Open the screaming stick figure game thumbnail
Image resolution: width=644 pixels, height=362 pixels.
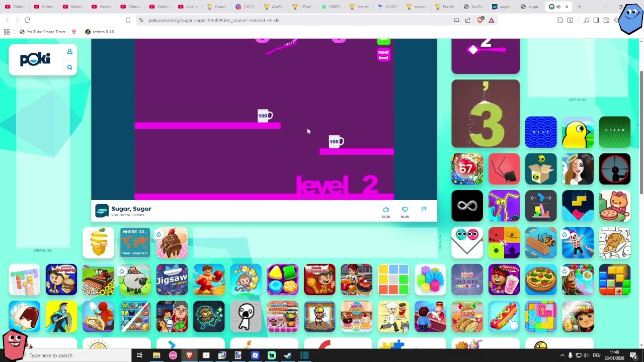[246, 316]
